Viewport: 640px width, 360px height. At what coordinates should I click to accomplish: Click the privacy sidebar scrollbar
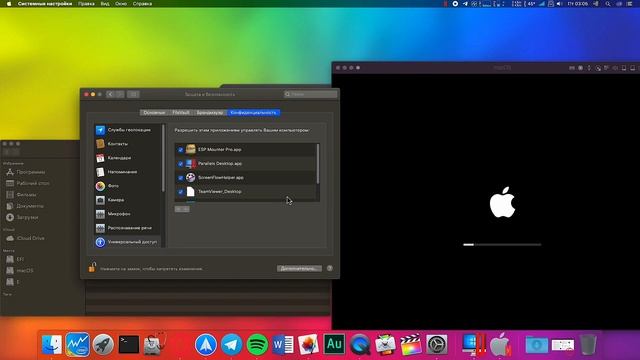pos(163,157)
